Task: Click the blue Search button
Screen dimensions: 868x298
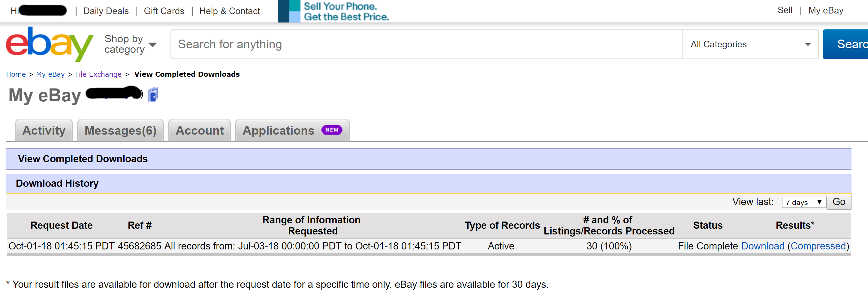Action: 845,44
